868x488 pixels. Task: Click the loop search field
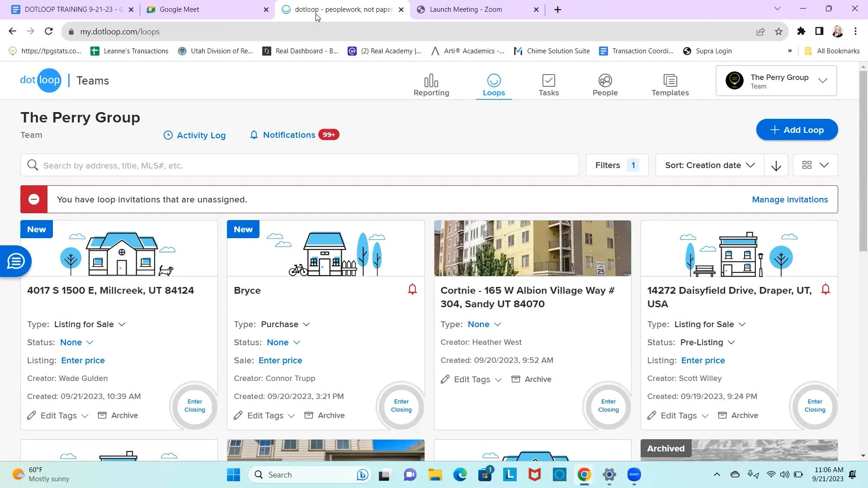(298, 165)
